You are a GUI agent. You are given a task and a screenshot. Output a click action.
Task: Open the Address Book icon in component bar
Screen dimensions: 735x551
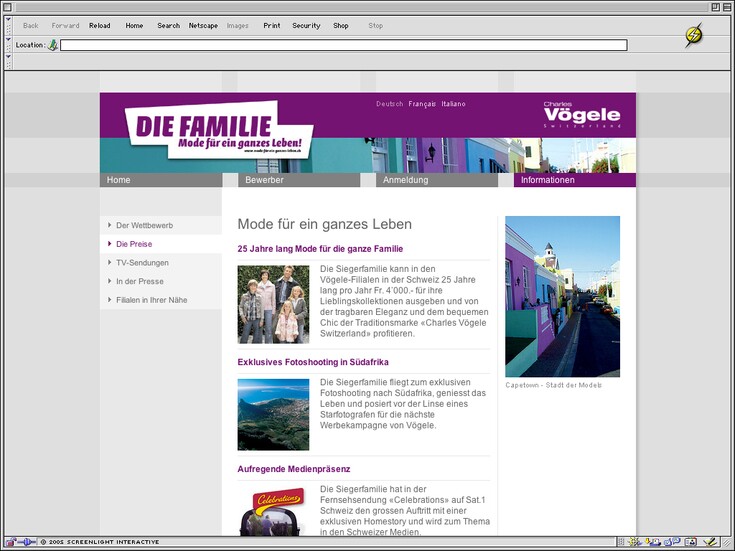pos(691,542)
